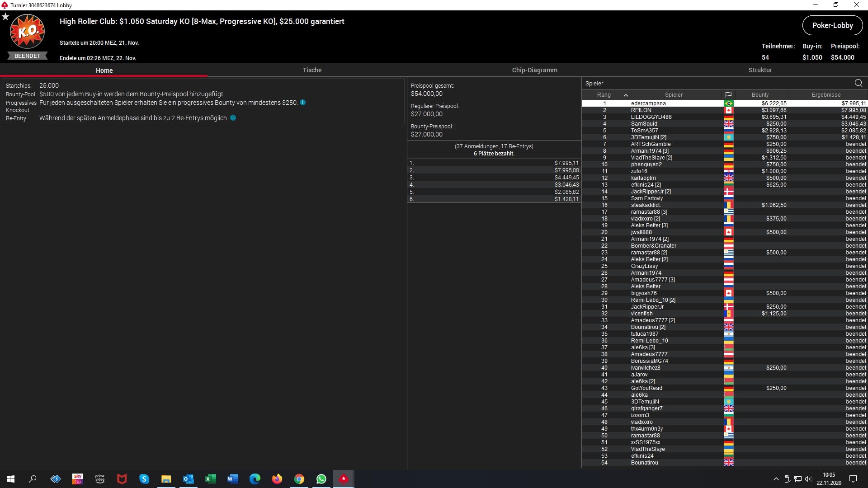Sort by Bounty column header

[760, 95]
